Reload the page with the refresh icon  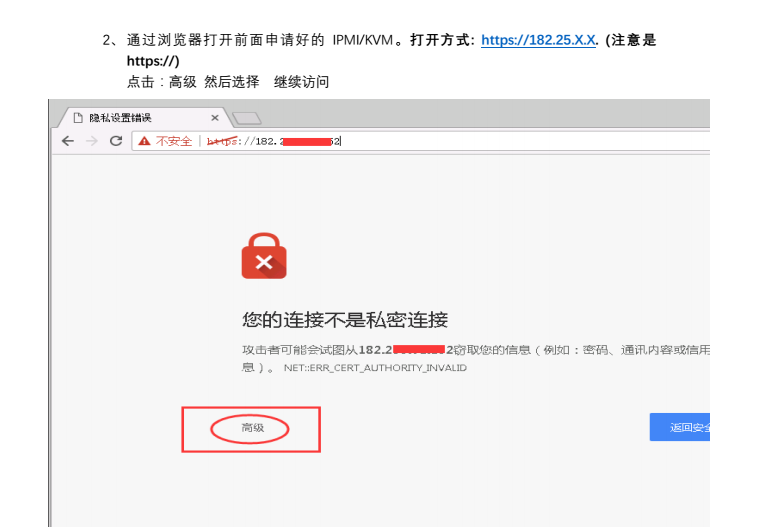[116, 141]
